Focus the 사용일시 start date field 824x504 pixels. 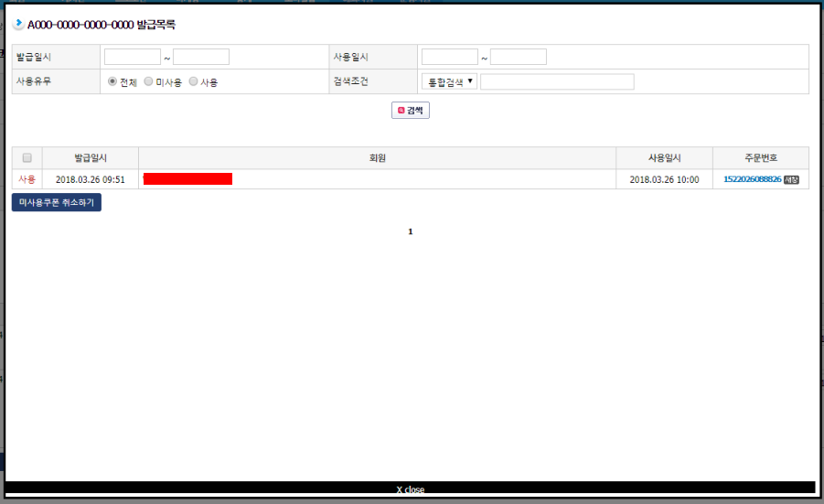point(450,58)
